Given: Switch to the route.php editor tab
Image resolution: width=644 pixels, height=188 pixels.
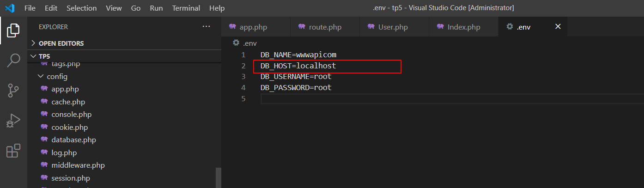Looking at the screenshot, I should coord(325,27).
